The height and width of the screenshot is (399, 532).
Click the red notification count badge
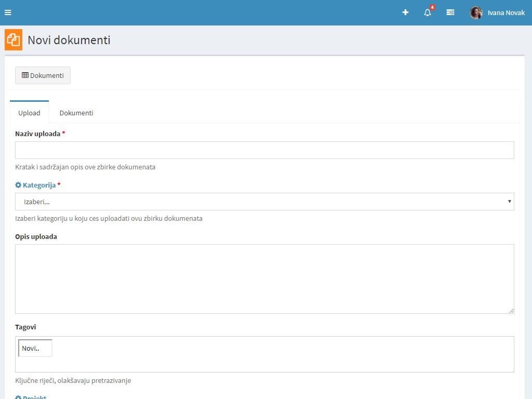pyautogui.click(x=432, y=7)
